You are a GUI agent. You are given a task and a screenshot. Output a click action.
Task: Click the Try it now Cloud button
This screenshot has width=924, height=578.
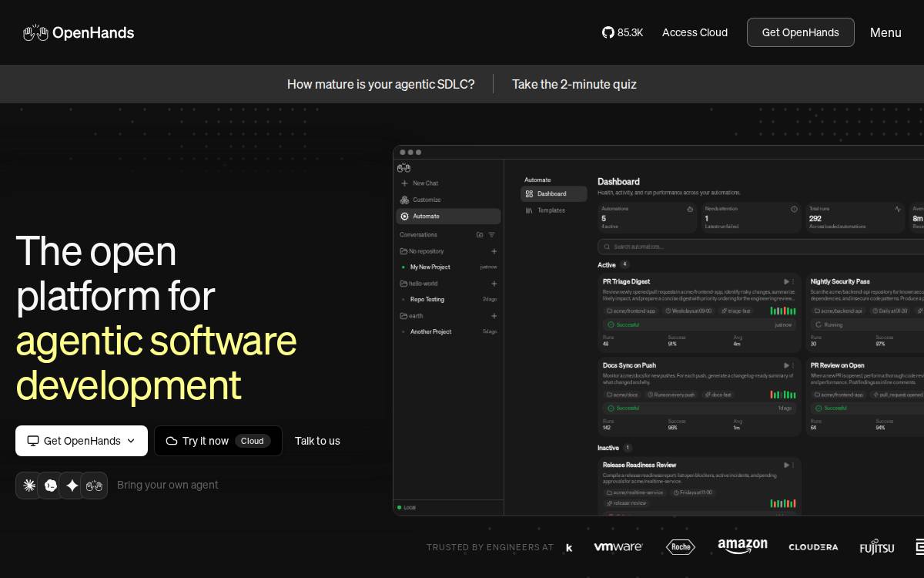218,441
